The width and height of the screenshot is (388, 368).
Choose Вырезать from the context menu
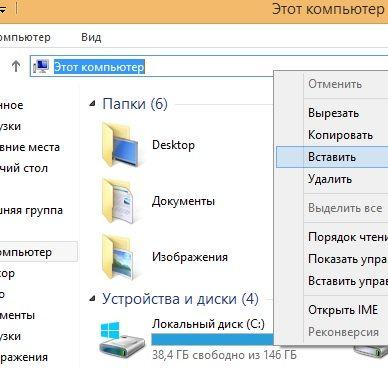click(x=332, y=113)
